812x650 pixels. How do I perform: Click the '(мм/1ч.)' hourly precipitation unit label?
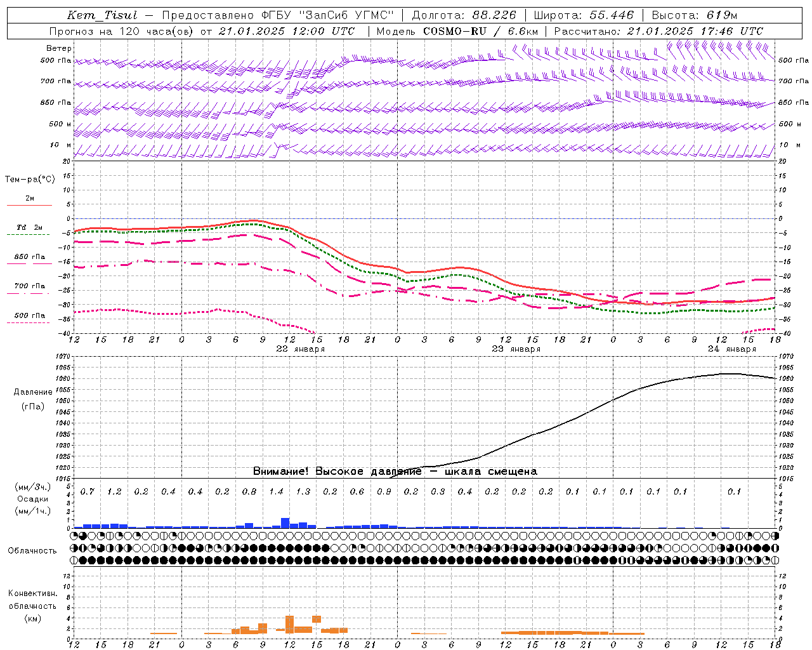[32, 511]
